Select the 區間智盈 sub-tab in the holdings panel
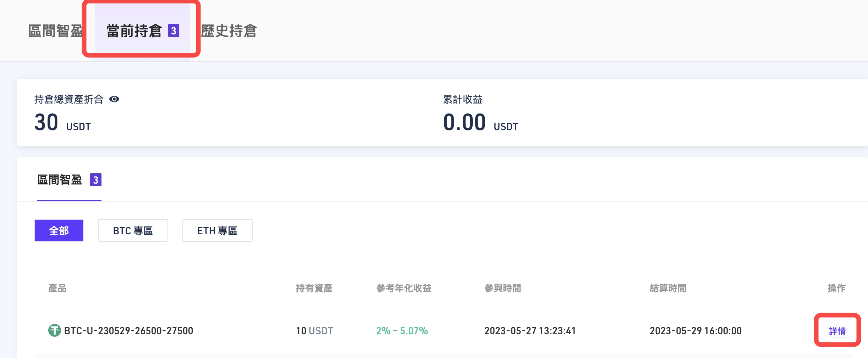This screenshot has height=358, width=868. (x=60, y=180)
